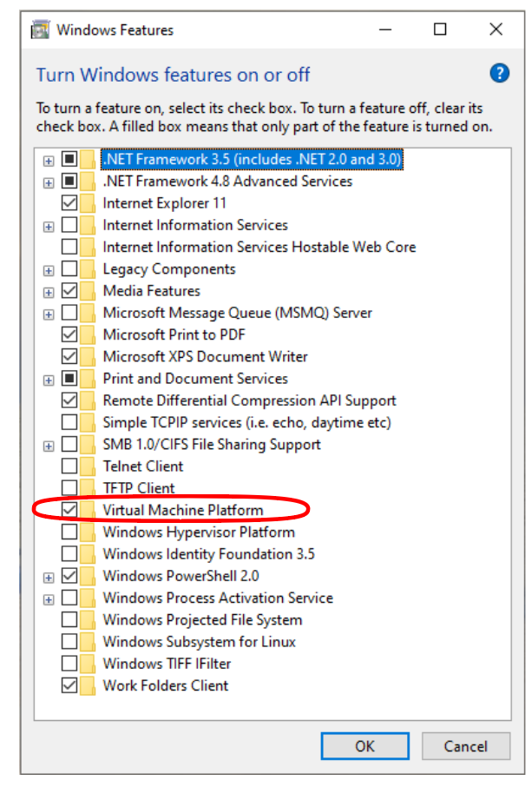
Task: Click folder icon next to Work Folders Client
Action: 88,685
